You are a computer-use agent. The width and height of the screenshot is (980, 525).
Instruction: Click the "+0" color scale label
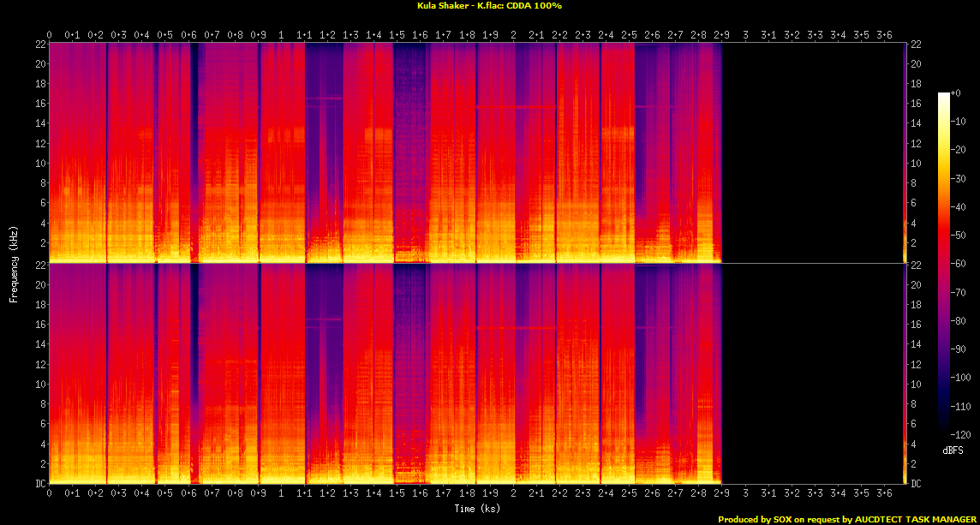pos(956,92)
